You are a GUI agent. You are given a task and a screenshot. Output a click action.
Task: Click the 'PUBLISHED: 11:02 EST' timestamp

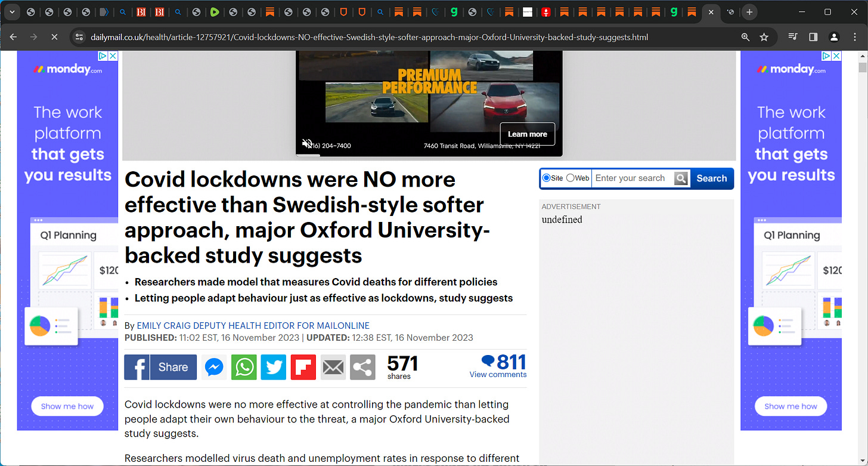(x=212, y=338)
